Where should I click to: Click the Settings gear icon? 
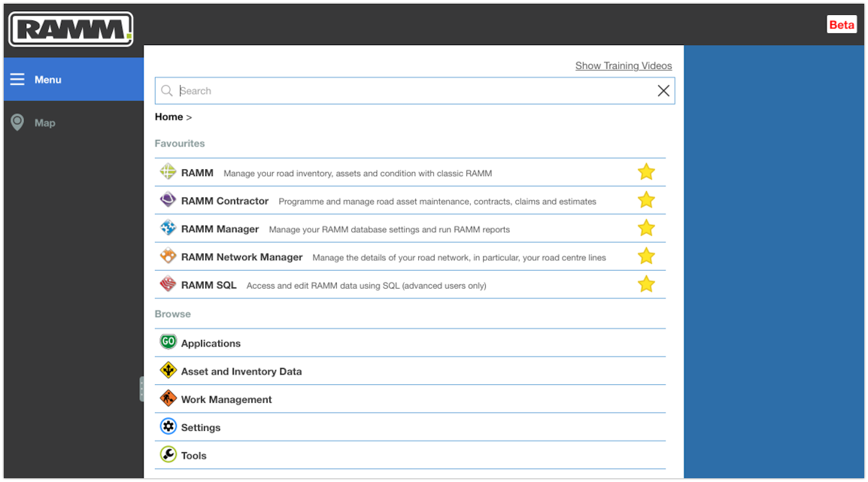coord(168,426)
